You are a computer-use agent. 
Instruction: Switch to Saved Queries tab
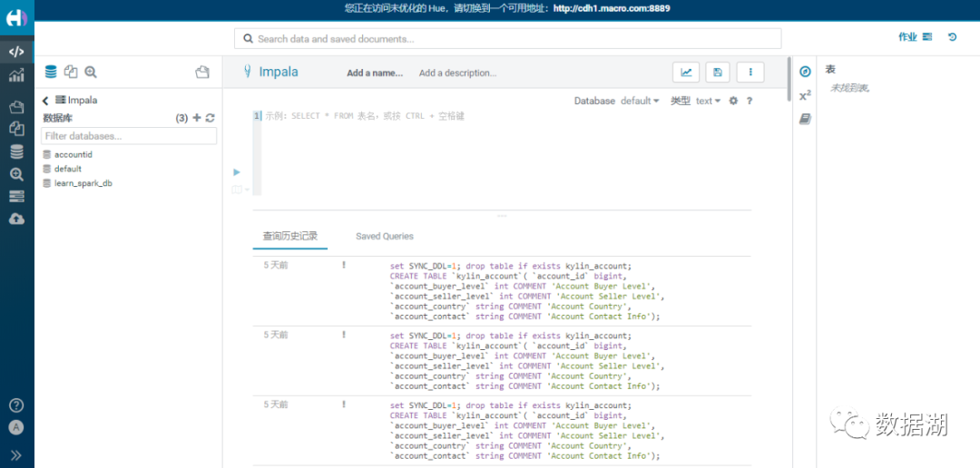click(385, 236)
